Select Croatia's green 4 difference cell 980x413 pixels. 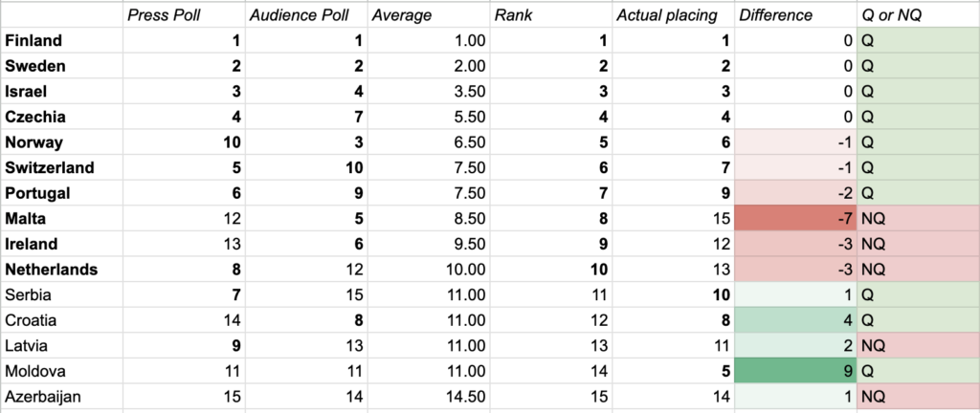pos(795,320)
